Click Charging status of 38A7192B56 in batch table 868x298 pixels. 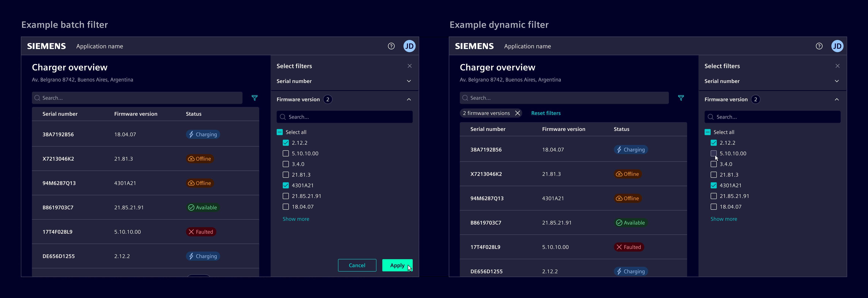tap(203, 134)
